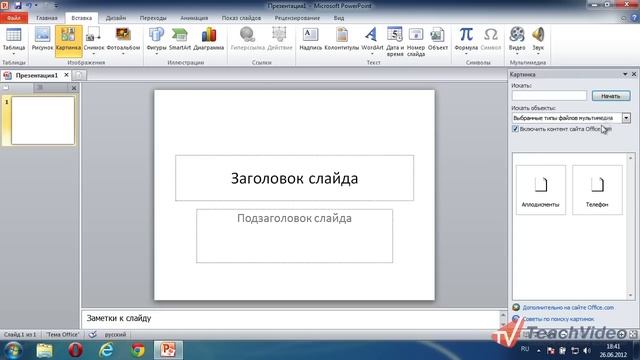Image resolution: width=640 pixels, height=360 pixels.
Task: Expand the Видео dropdown arrow
Action: pos(517,54)
